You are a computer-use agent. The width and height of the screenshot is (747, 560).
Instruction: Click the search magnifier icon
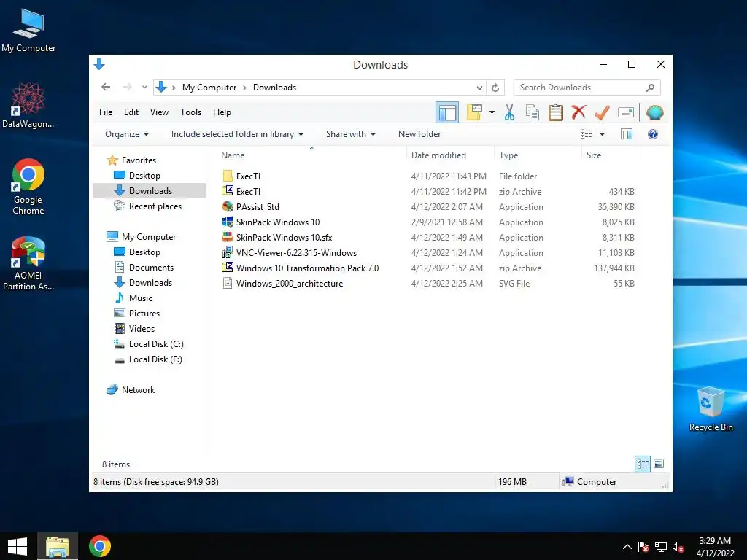pos(650,87)
